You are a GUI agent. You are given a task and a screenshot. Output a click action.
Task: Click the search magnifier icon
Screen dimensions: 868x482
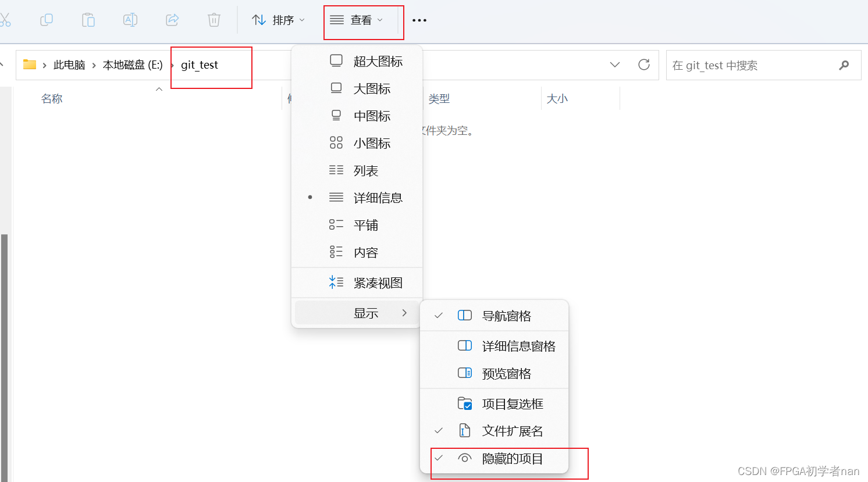844,65
